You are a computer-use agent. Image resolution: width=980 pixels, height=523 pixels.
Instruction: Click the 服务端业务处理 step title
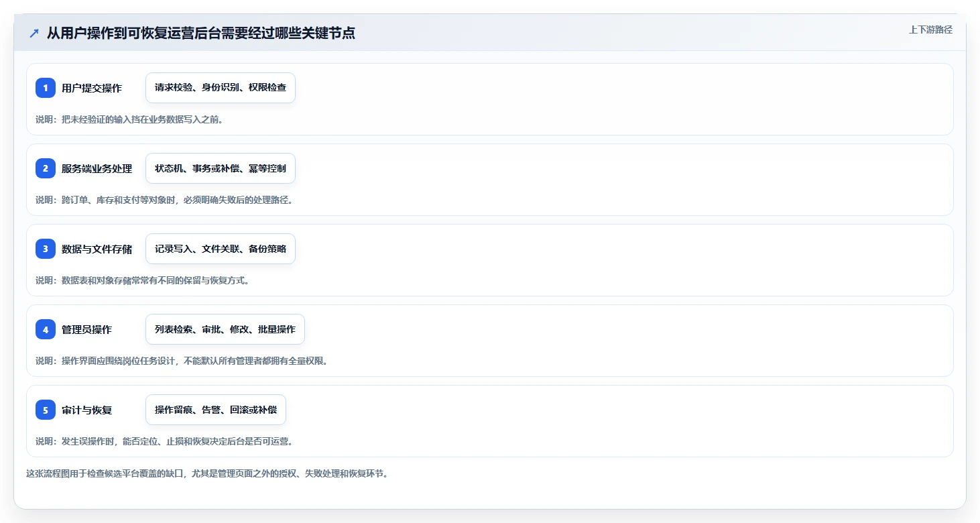pos(97,169)
